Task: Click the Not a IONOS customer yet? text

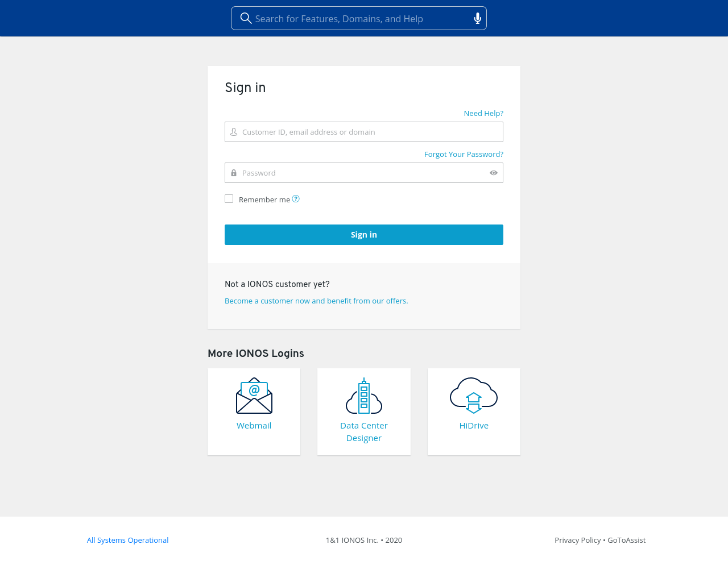Action: point(277,284)
